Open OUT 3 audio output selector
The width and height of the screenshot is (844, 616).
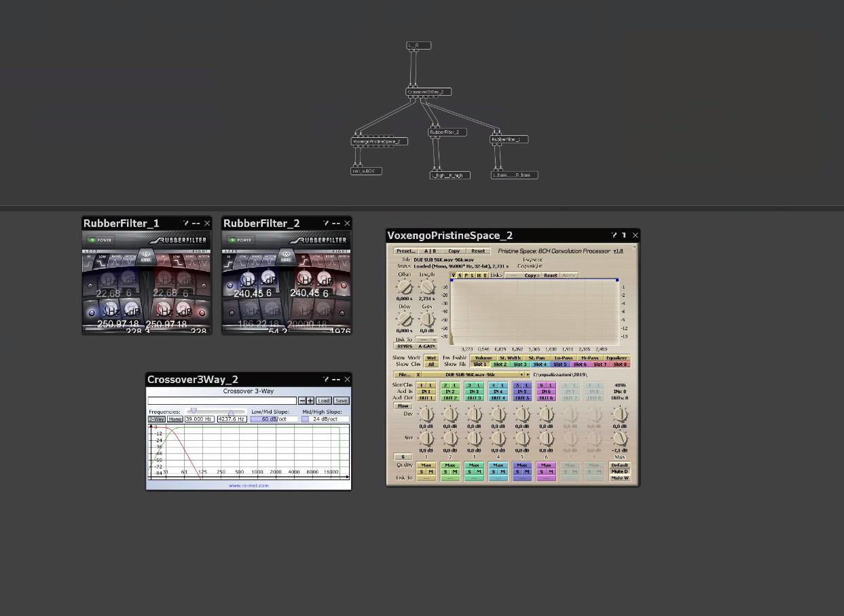click(475, 398)
